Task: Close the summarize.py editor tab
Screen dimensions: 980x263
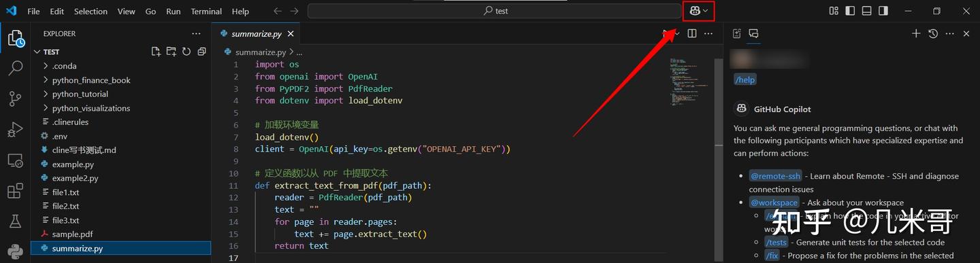Action: 291,33
